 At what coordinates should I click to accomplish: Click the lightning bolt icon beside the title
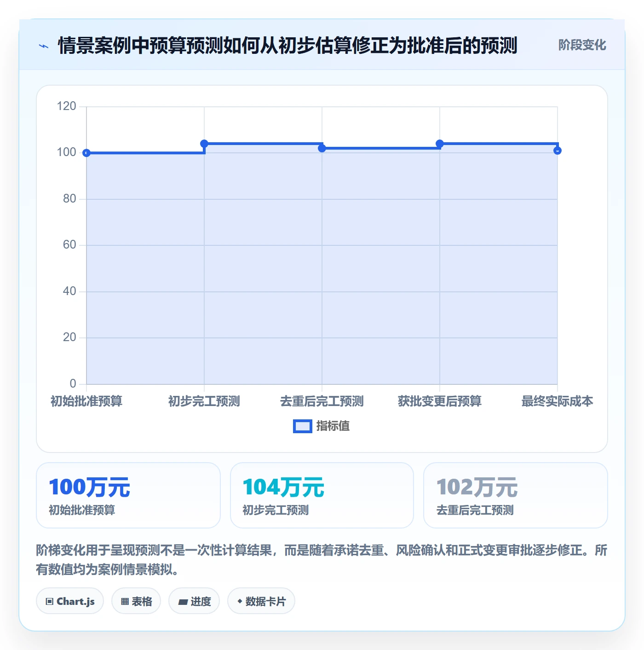click(x=44, y=46)
